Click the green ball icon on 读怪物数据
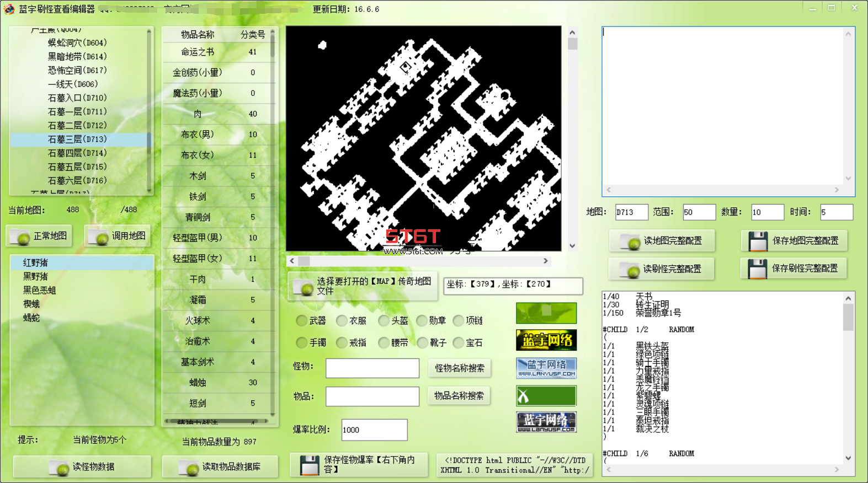The width and height of the screenshot is (868, 483). pos(62,468)
